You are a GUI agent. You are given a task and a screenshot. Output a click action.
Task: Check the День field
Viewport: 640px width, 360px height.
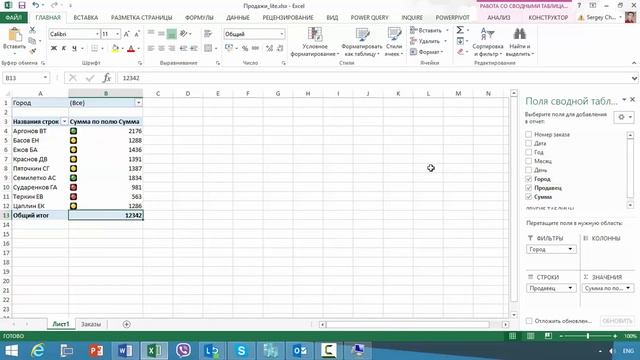[x=529, y=170]
